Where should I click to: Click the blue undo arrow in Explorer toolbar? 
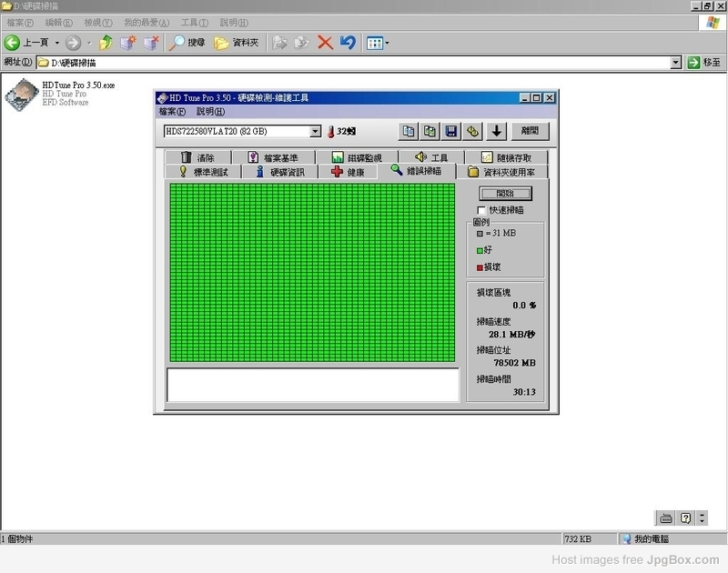pyautogui.click(x=347, y=43)
